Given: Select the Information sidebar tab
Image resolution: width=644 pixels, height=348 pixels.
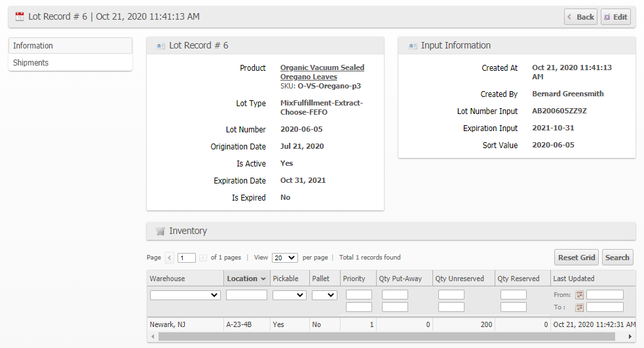Looking at the screenshot, I should click(33, 46).
